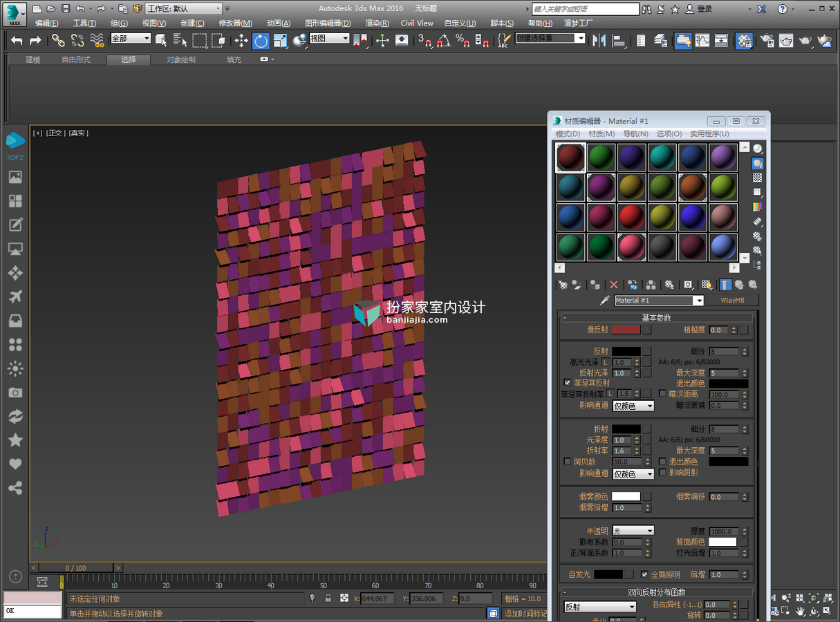Open 编辑(E) menu
Screen dimensions: 840x622
(x=46, y=23)
